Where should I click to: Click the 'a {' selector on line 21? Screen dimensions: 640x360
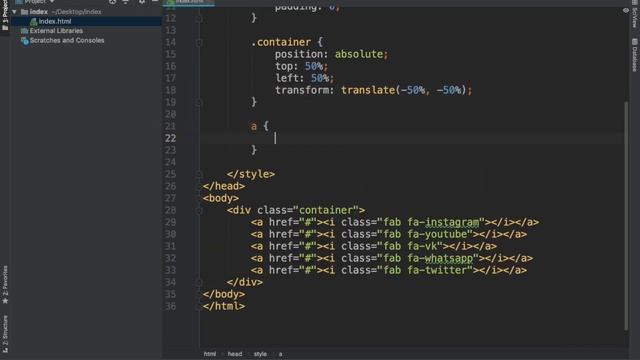(260, 127)
